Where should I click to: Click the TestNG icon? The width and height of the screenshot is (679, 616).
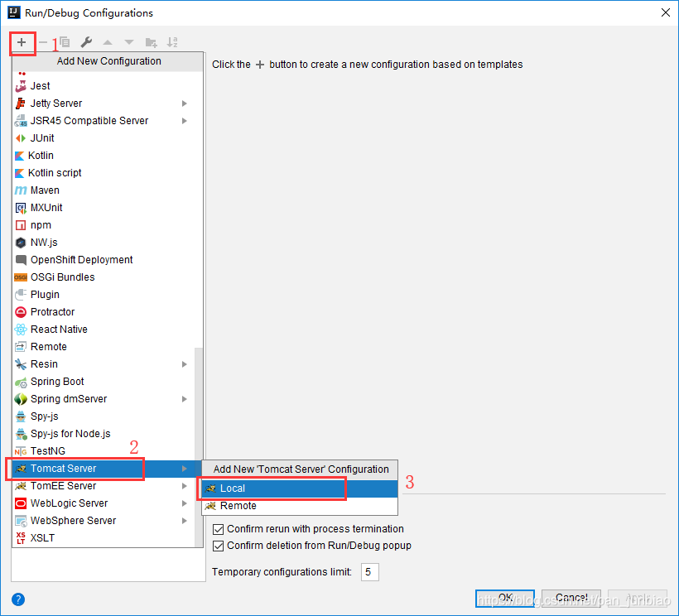[x=21, y=451]
